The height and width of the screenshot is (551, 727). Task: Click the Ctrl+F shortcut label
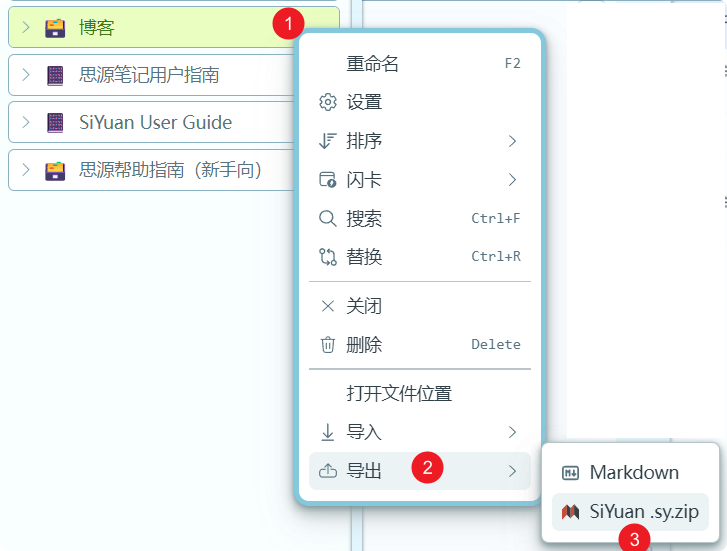coord(496,218)
